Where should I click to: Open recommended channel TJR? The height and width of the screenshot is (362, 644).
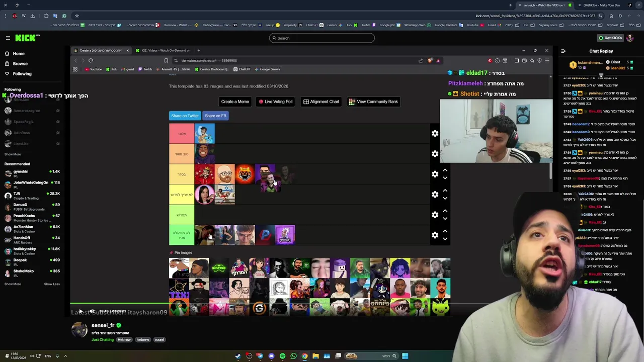(31, 196)
